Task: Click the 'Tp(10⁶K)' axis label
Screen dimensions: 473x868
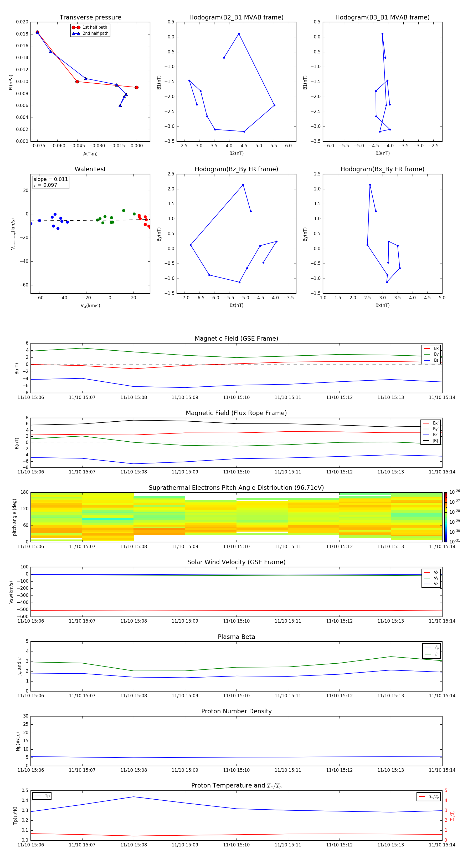Action: (x=15, y=815)
